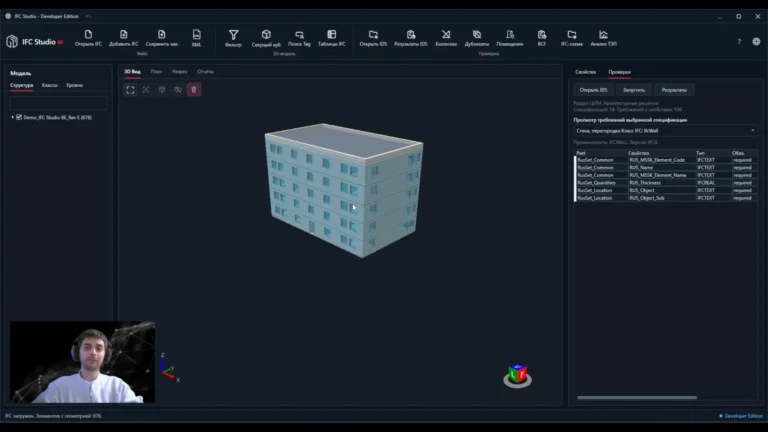Viewport: 768px width, 432px height.
Task: Open help via the question mark icon
Action: (x=739, y=42)
